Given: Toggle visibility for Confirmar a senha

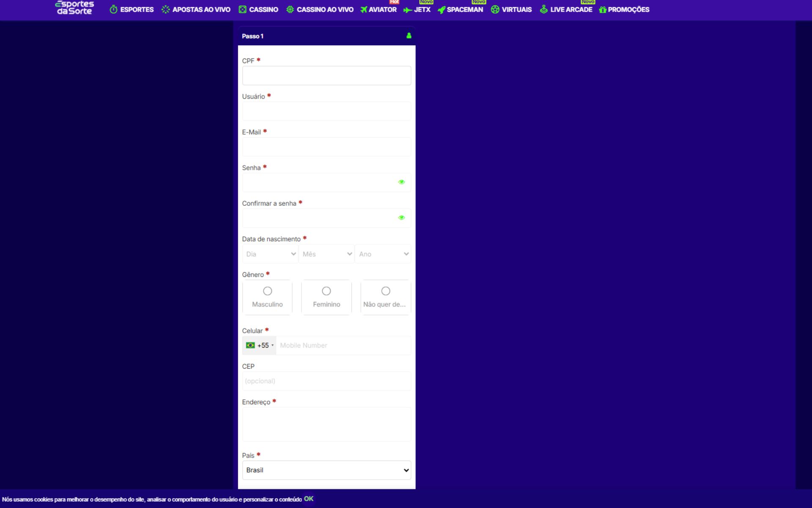Looking at the screenshot, I should click(x=401, y=218).
